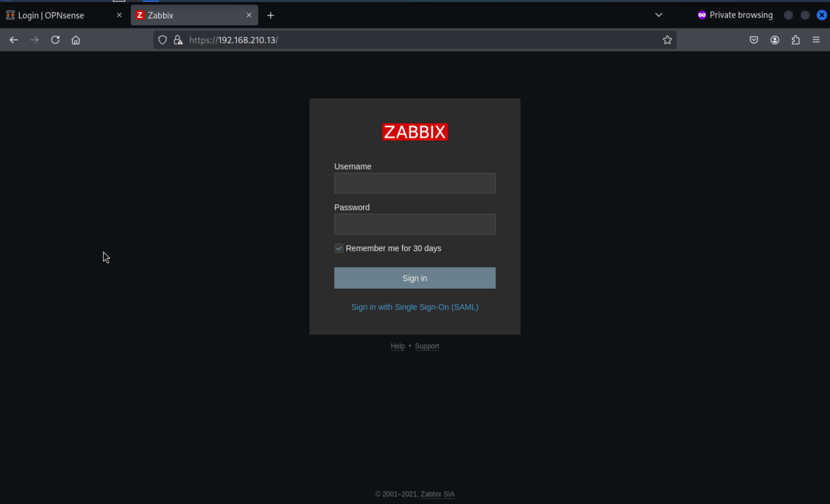Toggle Remember me for 30 days checkbox
The height and width of the screenshot is (504, 830).
(x=339, y=249)
